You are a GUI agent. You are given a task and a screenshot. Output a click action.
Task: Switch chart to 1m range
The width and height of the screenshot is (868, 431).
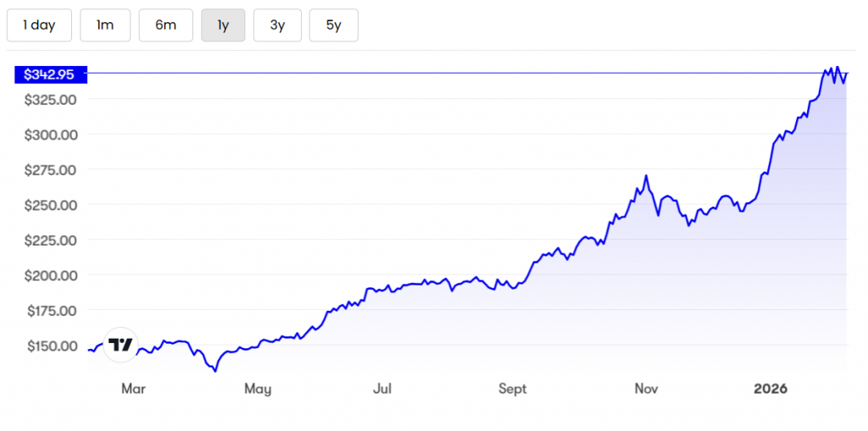click(105, 25)
